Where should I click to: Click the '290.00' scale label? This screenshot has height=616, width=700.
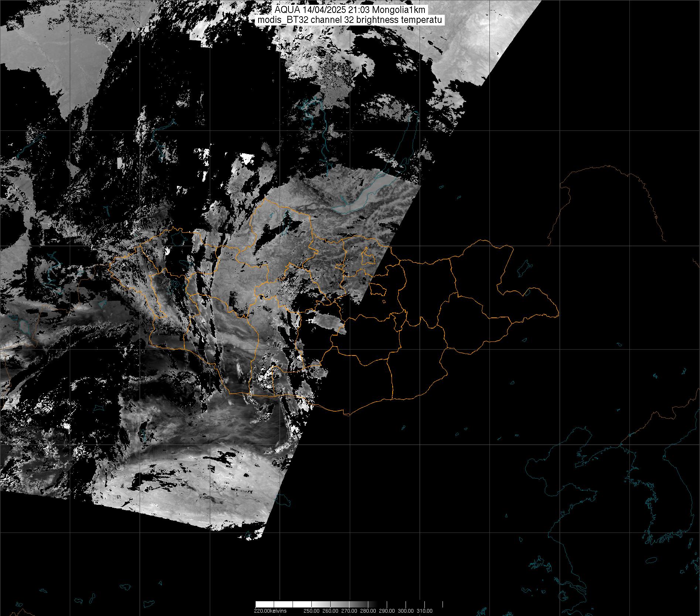coord(387,611)
